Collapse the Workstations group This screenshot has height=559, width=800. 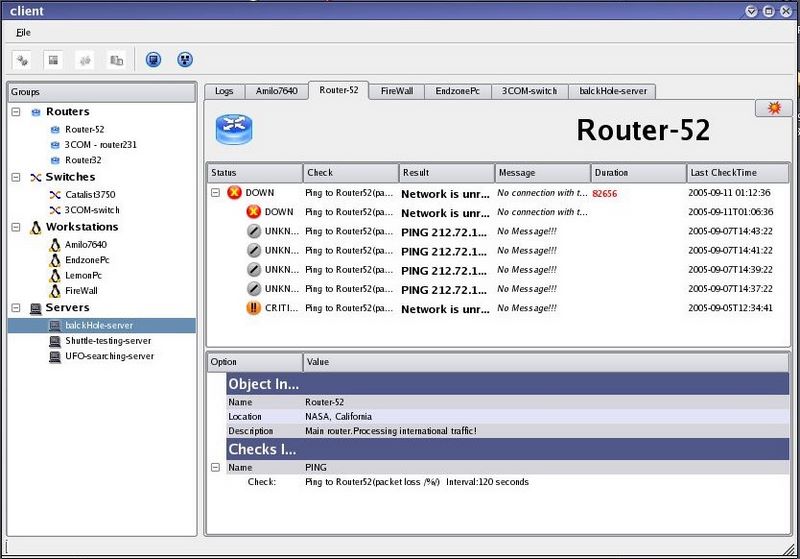click(16, 227)
